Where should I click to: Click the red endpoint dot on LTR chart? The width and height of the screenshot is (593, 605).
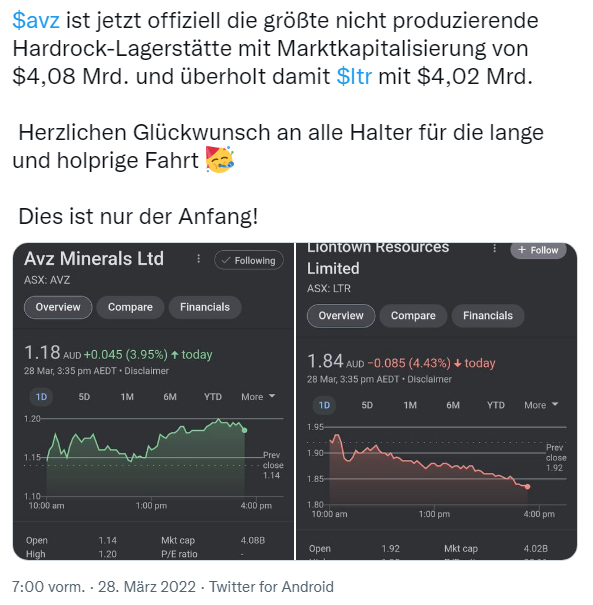(527, 487)
